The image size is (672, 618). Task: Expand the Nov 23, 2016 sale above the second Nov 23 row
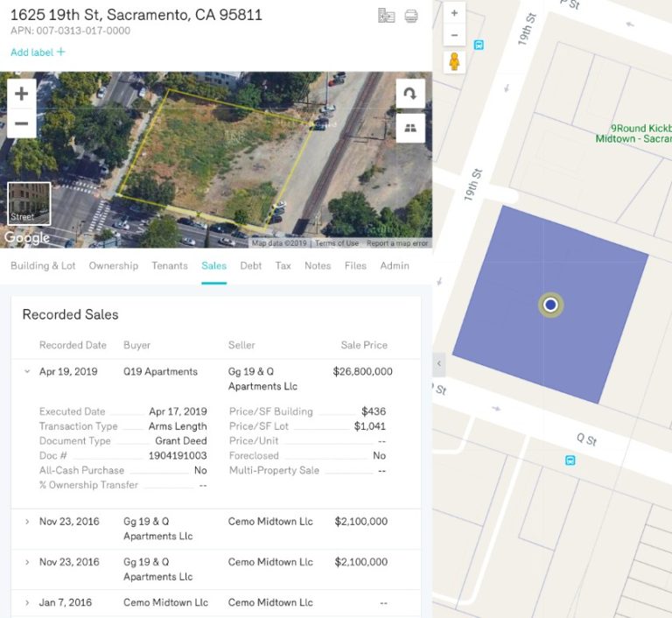point(27,522)
